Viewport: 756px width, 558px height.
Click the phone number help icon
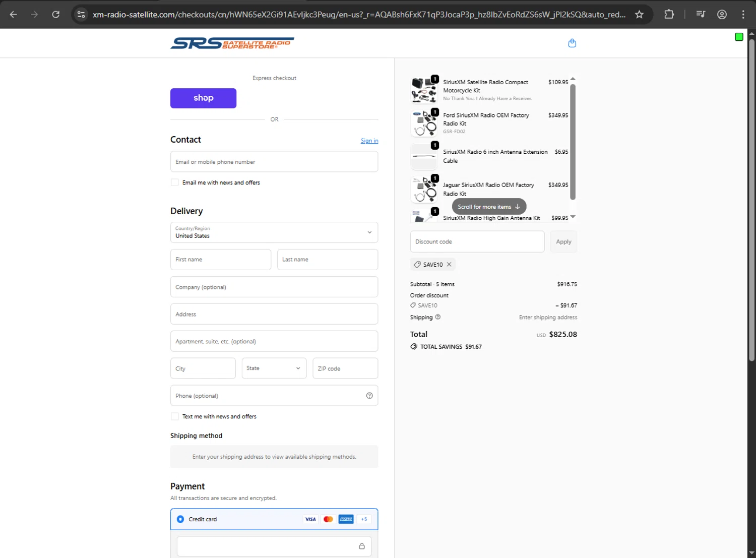(x=369, y=396)
